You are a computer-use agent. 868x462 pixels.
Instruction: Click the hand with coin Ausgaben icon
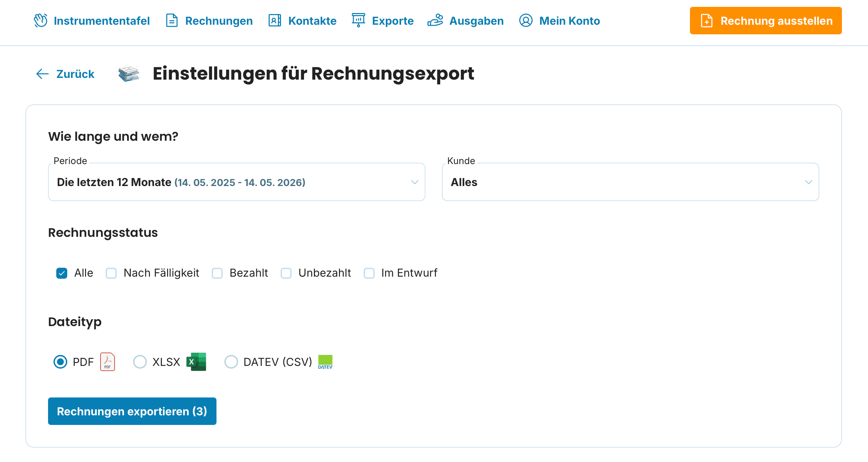pyautogui.click(x=435, y=20)
